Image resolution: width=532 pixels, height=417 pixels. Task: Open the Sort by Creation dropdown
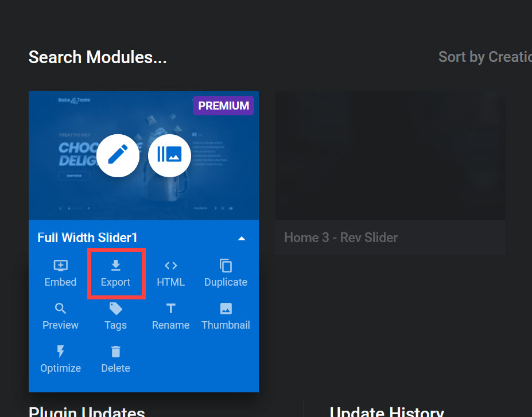point(485,57)
